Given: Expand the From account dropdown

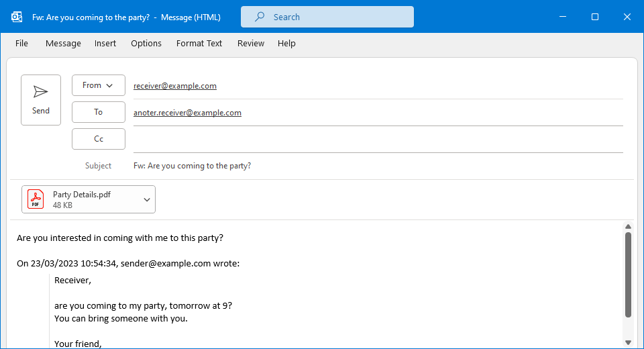Looking at the screenshot, I should click(x=99, y=85).
